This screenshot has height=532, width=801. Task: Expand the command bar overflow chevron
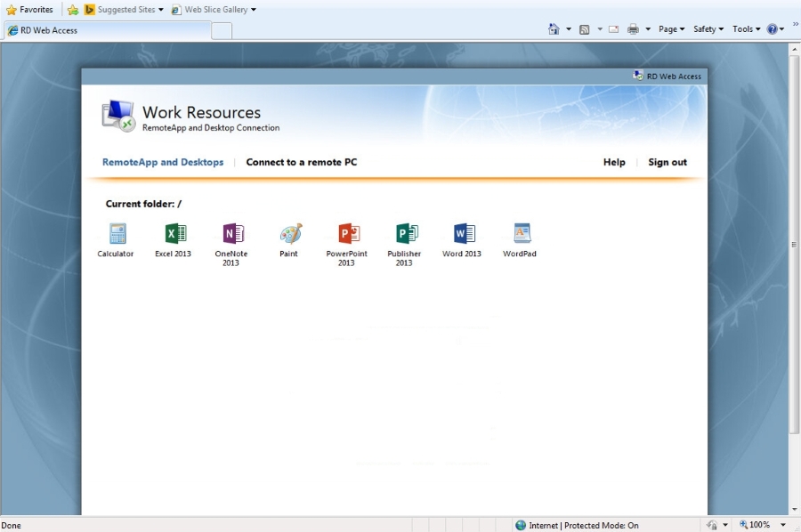(x=796, y=23)
